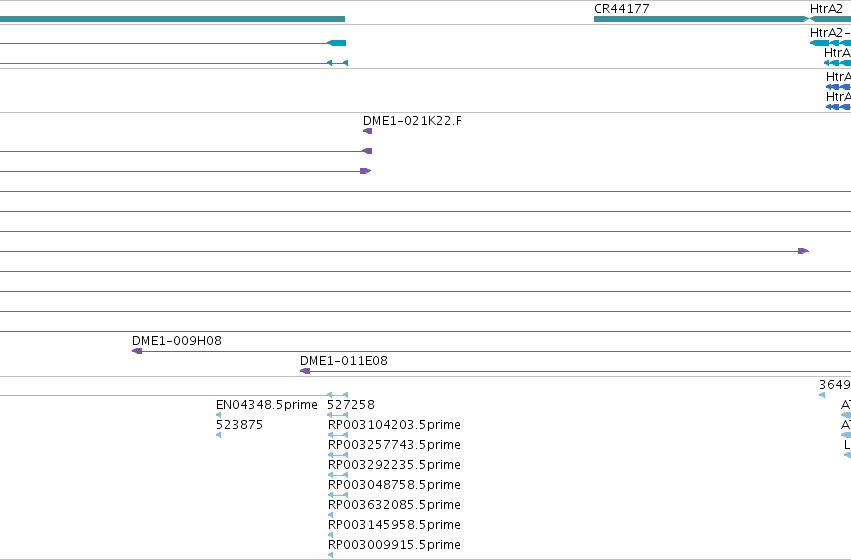
Task: Select the double-arrow glyph under 527258
Action: [x=338, y=415]
